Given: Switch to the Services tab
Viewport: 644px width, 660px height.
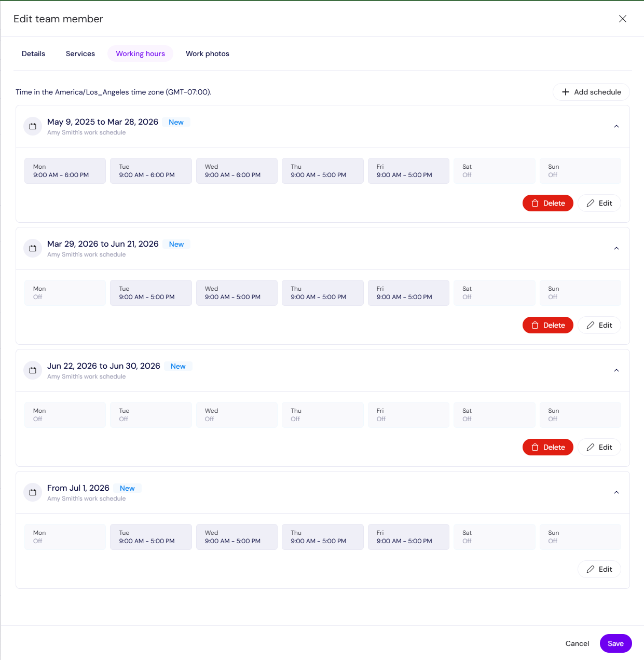Looking at the screenshot, I should coord(80,53).
